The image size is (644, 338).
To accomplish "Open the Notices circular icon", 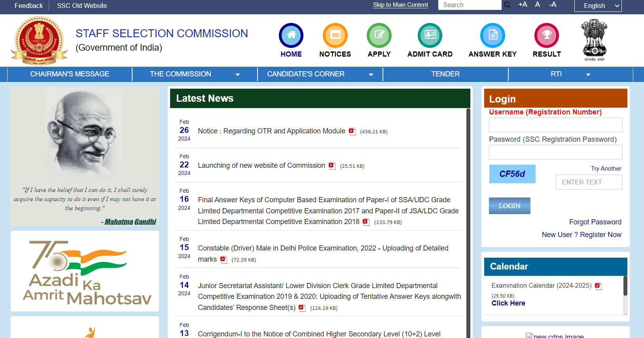I will [x=335, y=35].
